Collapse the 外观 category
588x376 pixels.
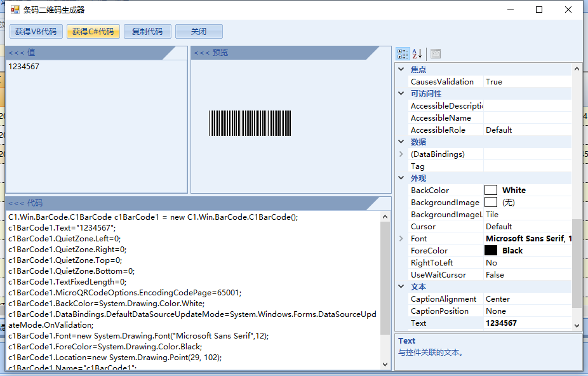tap(401, 178)
